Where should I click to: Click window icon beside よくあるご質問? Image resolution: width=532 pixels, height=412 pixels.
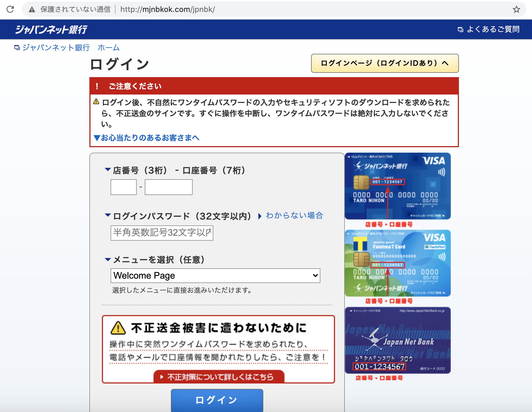click(x=460, y=29)
